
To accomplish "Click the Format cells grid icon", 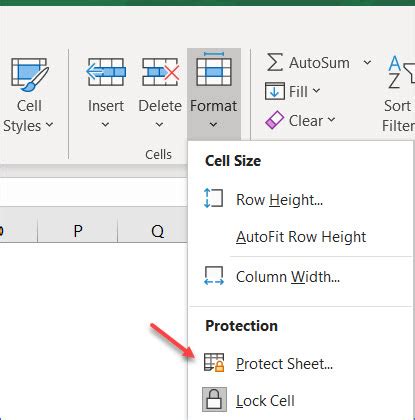I will pyautogui.click(x=214, y=69).
